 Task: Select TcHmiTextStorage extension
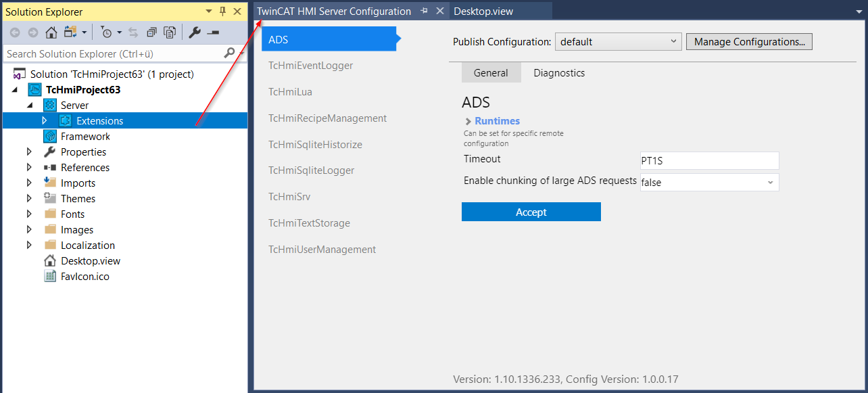coord(310,223)
